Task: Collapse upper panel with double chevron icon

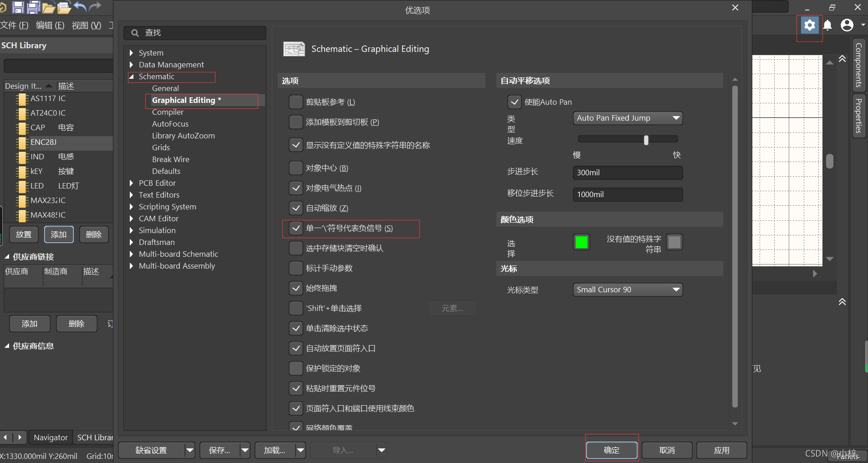Action: click(842, 59)
